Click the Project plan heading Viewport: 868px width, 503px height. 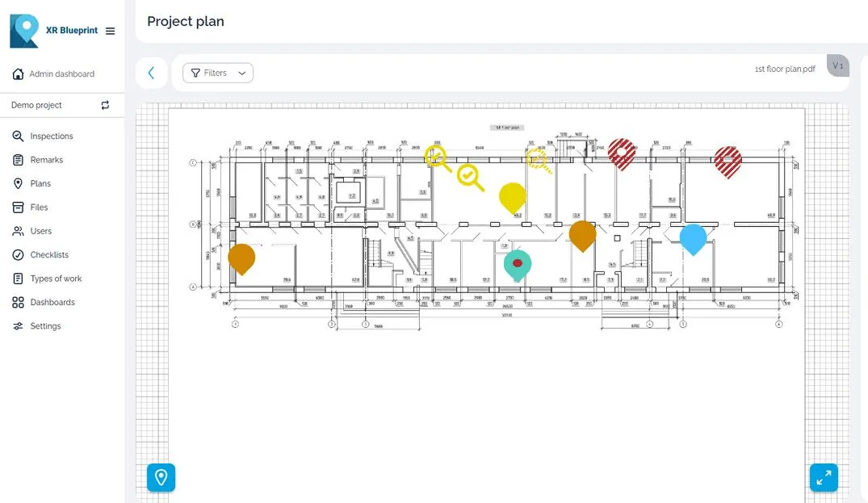tap(186, 21)
